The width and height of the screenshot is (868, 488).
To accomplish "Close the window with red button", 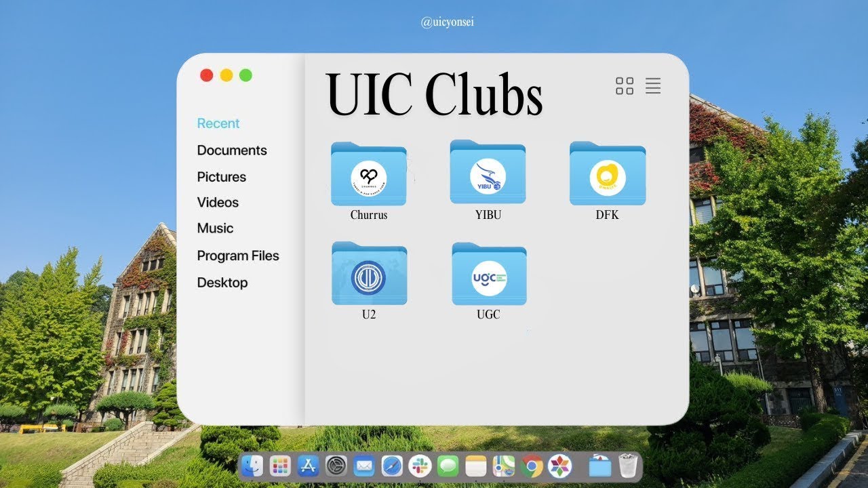I will (x=207, y=75).
